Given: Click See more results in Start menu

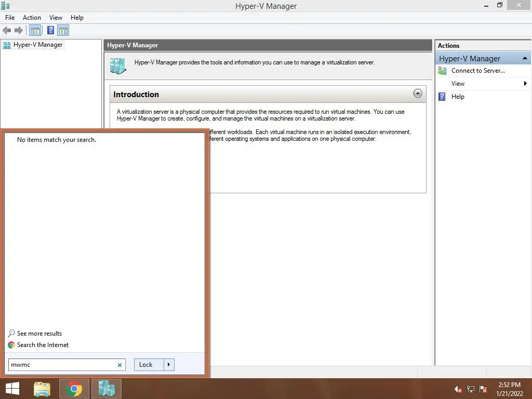Looking at the screenshot, I should tap(39, 334).
